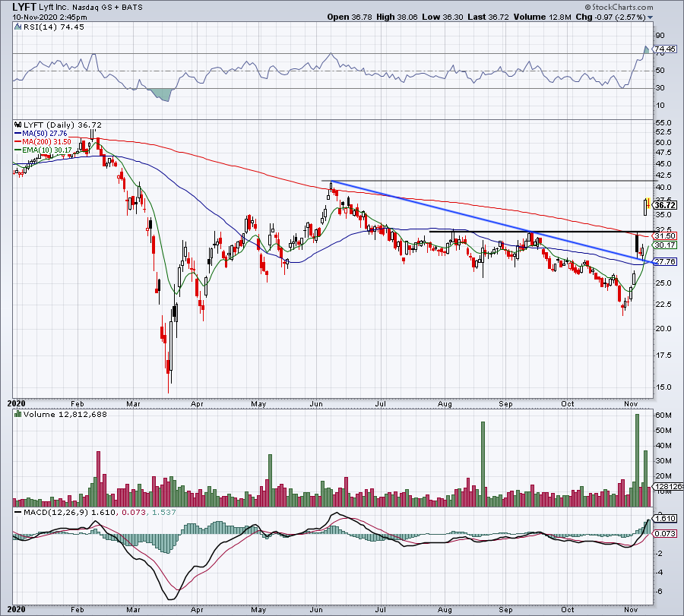Click the RSI indicator icon beside RSI(14)

pyautogui.click(x=18, y=27)
